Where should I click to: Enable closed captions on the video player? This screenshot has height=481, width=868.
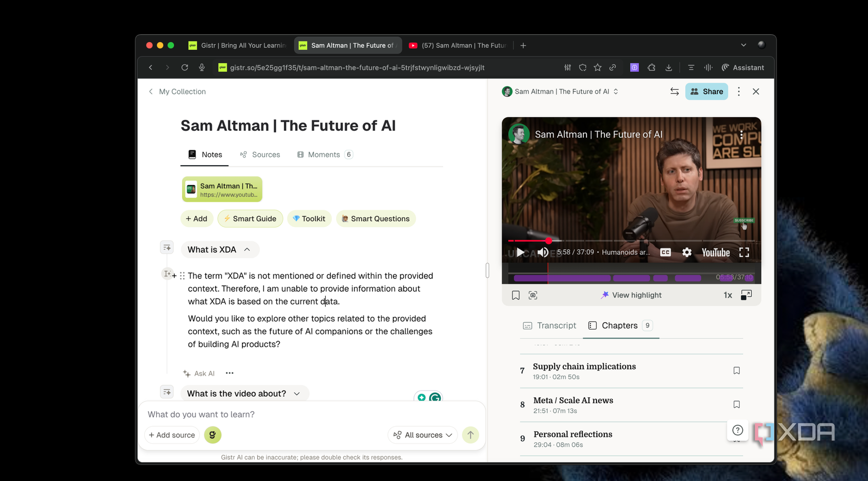[x=665, y=252]
